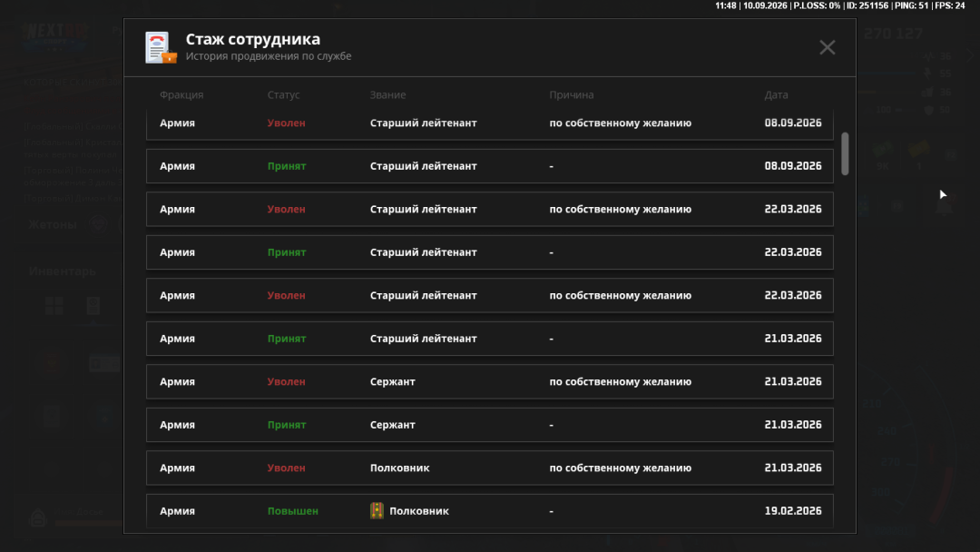The image size is (980, 552).
Task: Click the Звание column header
Action: [x=387, y=95]
